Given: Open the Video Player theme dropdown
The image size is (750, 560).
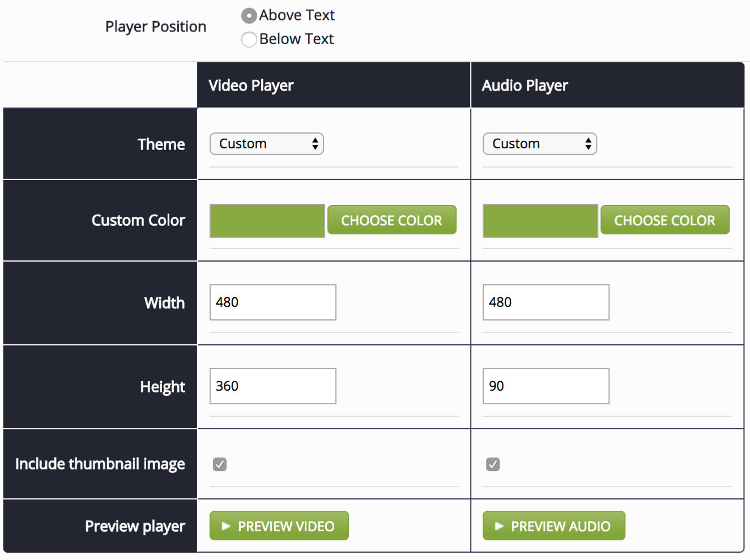Looking at the screenshot, I should pos(266,144).
